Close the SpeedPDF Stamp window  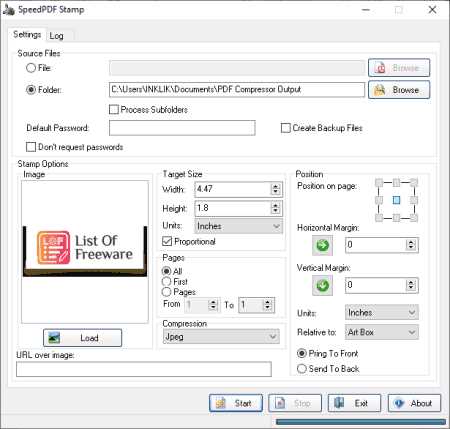432,10
